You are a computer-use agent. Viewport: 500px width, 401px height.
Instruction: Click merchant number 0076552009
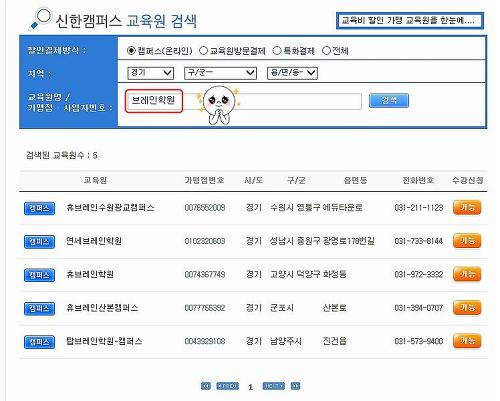pyautogui.click(x=205, y=208)
